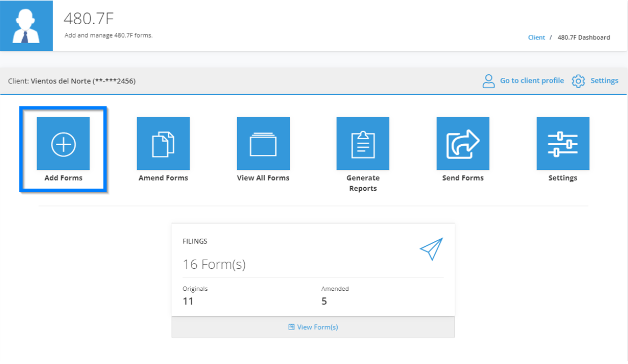The height and width of the screenshot is (364, 628).
Task: Open the Generate Reports clipboard icon
Action: [x=363, y=144]
